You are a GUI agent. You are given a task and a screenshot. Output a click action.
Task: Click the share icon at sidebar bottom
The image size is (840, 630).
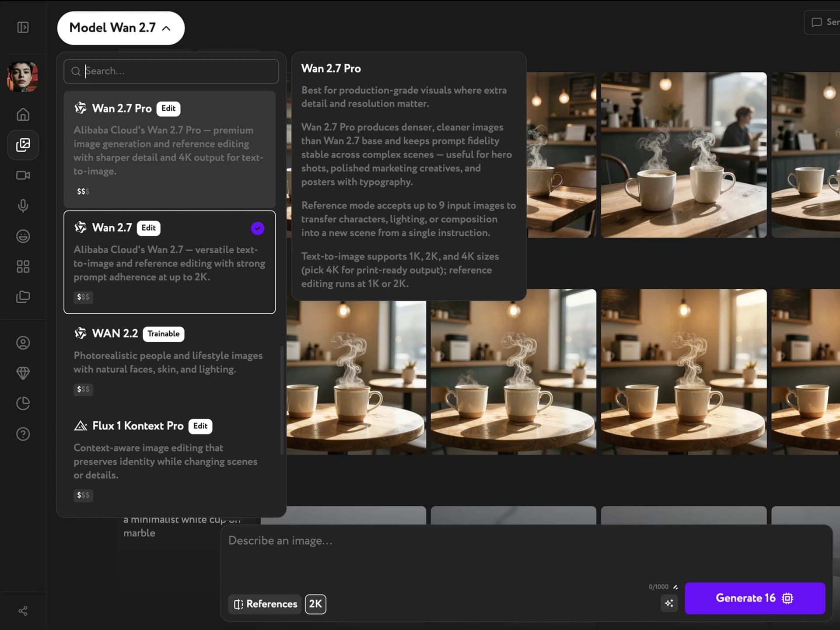[23, 611]
